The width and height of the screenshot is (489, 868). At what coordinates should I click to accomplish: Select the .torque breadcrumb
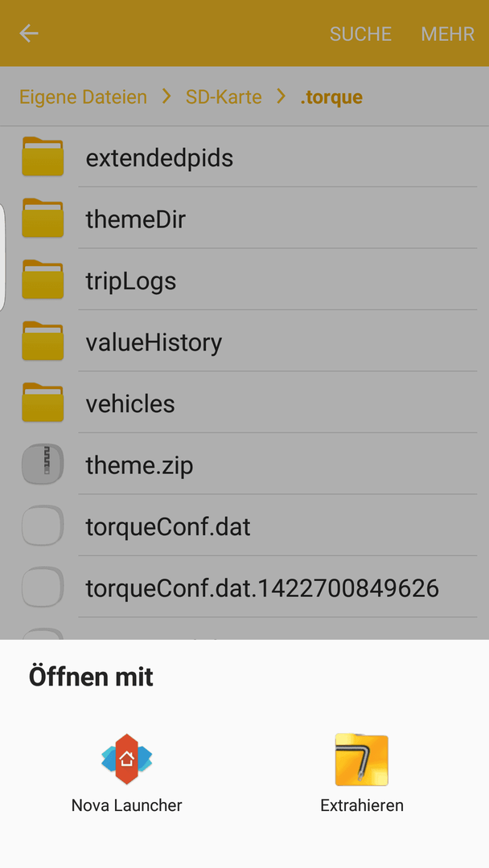coord(331,97)
